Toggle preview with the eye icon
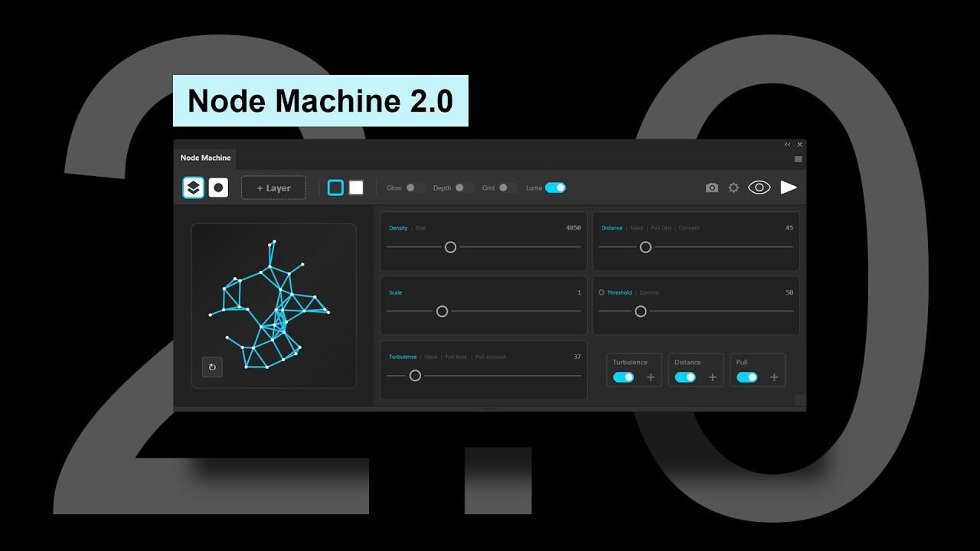 [759, 187]
